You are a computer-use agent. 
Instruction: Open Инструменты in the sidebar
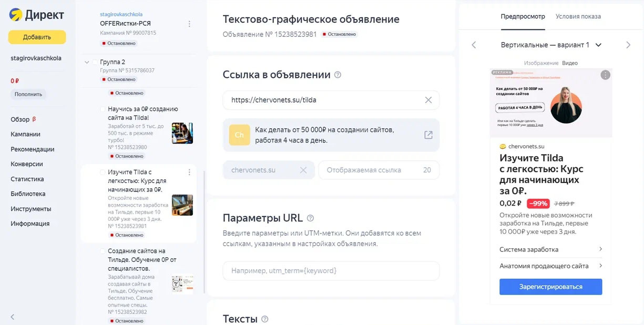click(31, 209)
